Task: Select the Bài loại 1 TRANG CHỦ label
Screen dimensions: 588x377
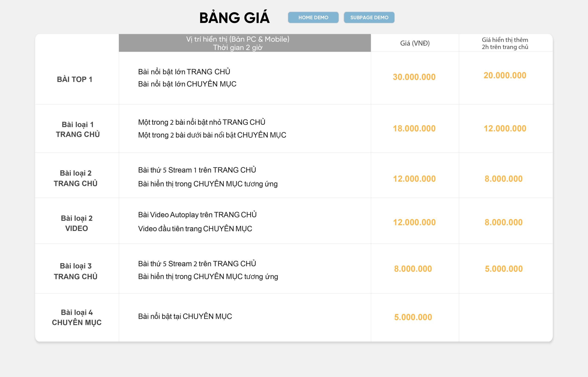Action: [78, 129]
